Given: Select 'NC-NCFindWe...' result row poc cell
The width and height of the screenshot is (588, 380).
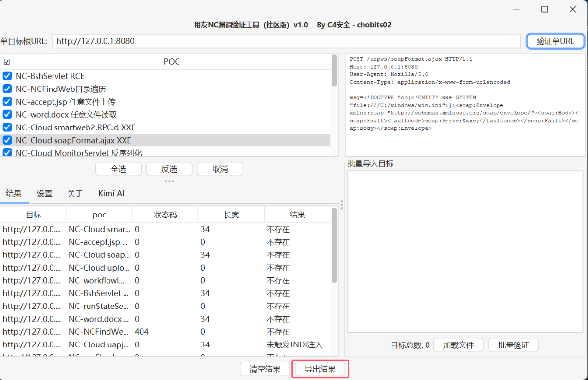Looking at the screenshot, I should (x=99, y=332).
